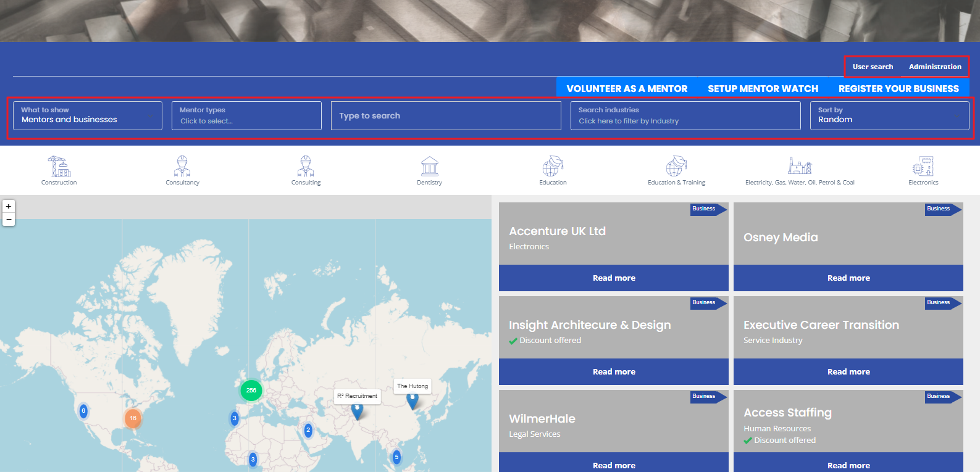Screen dimensions: 980x472
Task: Zoom in on the map
Action: point(9,207)
